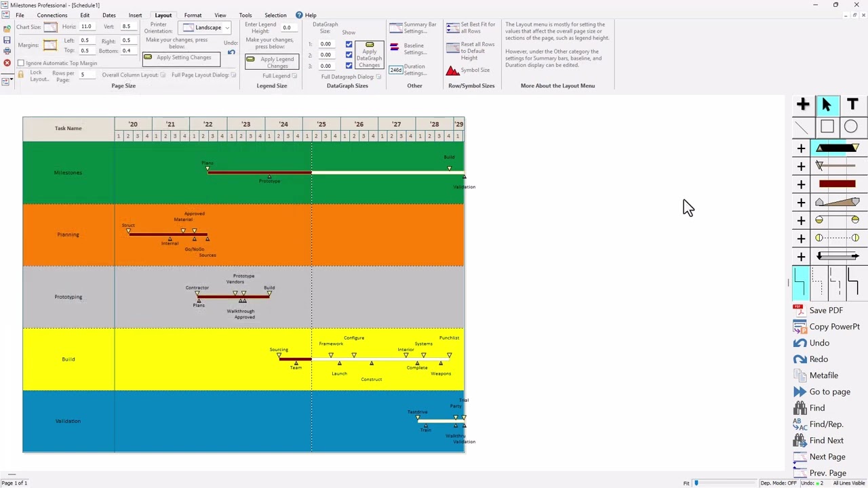Pick the dotted line circles bar style
The width and height of the screenshot is (868, 488).
[x=837, y=238]
